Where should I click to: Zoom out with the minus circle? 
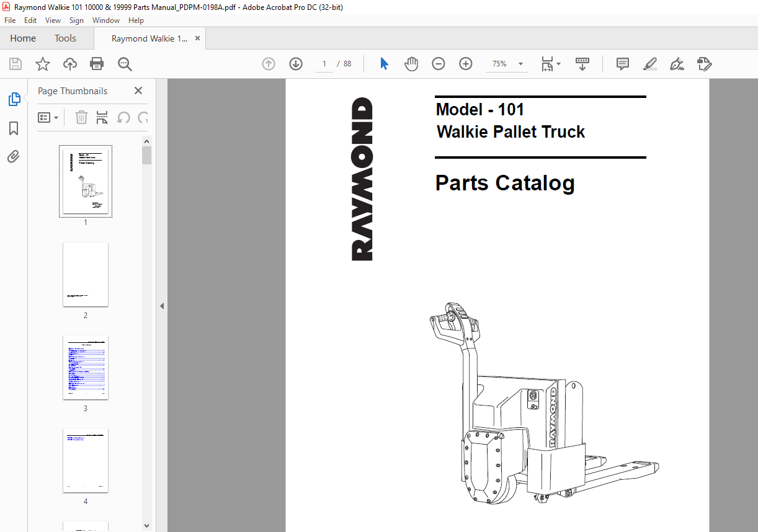point(439,64)
